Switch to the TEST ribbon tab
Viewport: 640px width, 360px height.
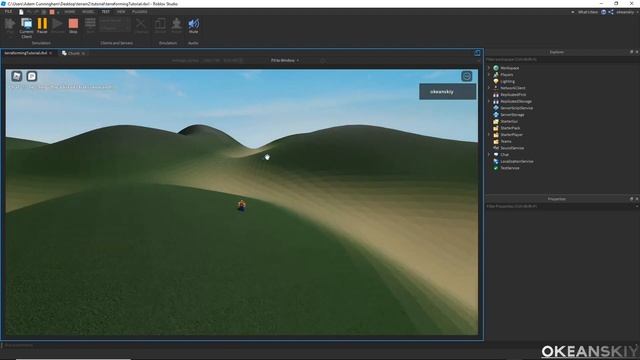pos(105,12)
